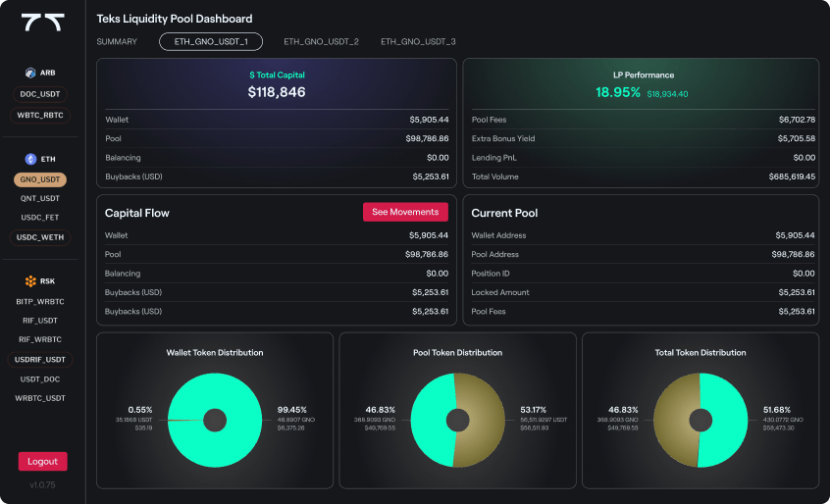Click the Pool Token Distribution donut chart
This screenshot has height=504, width=830.
pyautogui.click(x=457, y=420)
